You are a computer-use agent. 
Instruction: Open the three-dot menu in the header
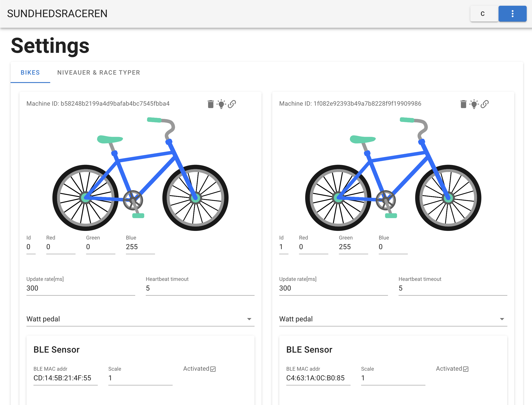[512, 14]
